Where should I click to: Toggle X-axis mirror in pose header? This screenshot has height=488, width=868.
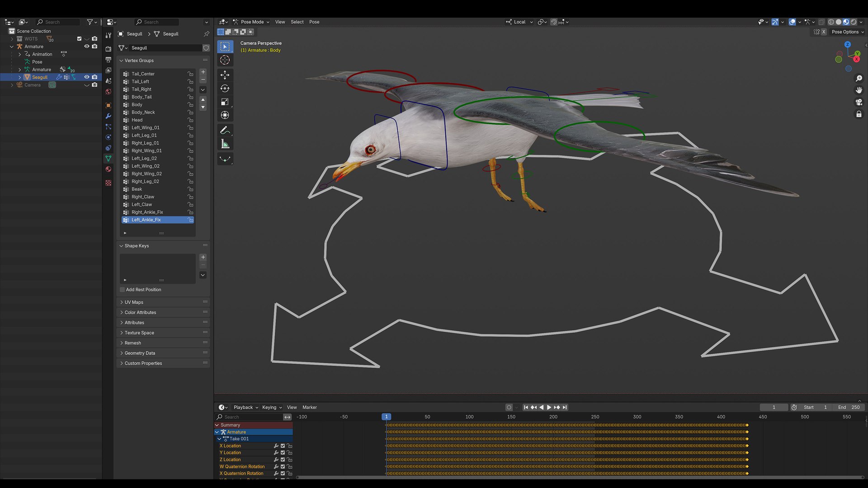823,32
